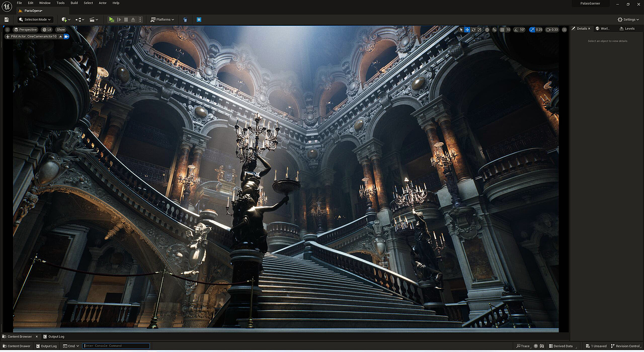
Task: Choose the Scale tool in viewport
Action: [479, 30]
